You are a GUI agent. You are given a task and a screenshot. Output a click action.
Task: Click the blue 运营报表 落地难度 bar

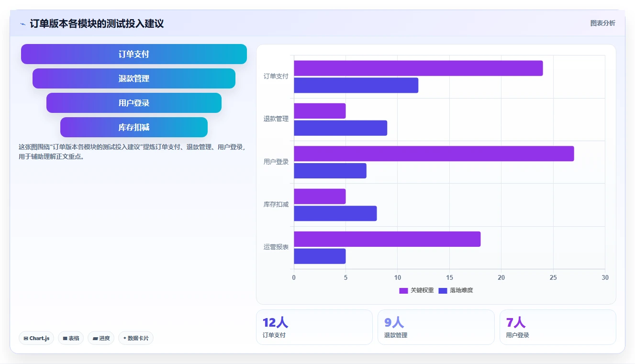pyautogui.click(x=320, y=256)
